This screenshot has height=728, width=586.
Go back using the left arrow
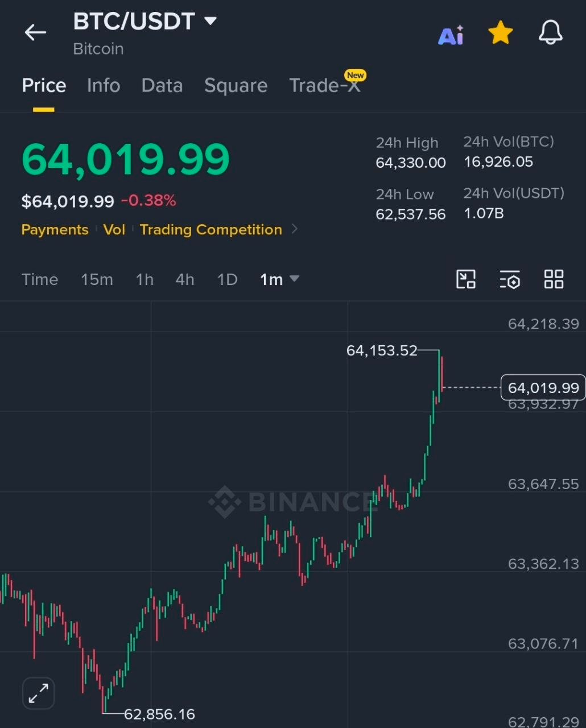35,33
